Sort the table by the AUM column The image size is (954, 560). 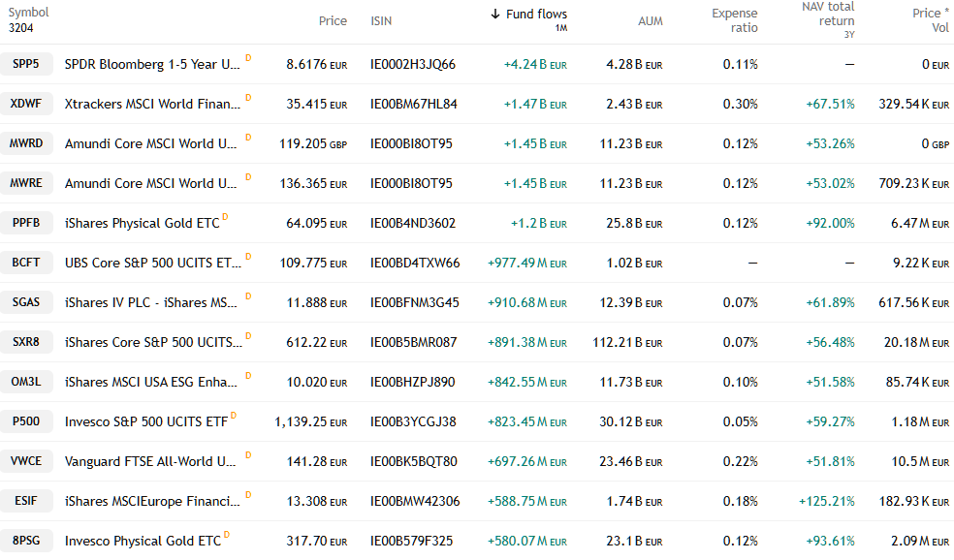coord(650,21)
